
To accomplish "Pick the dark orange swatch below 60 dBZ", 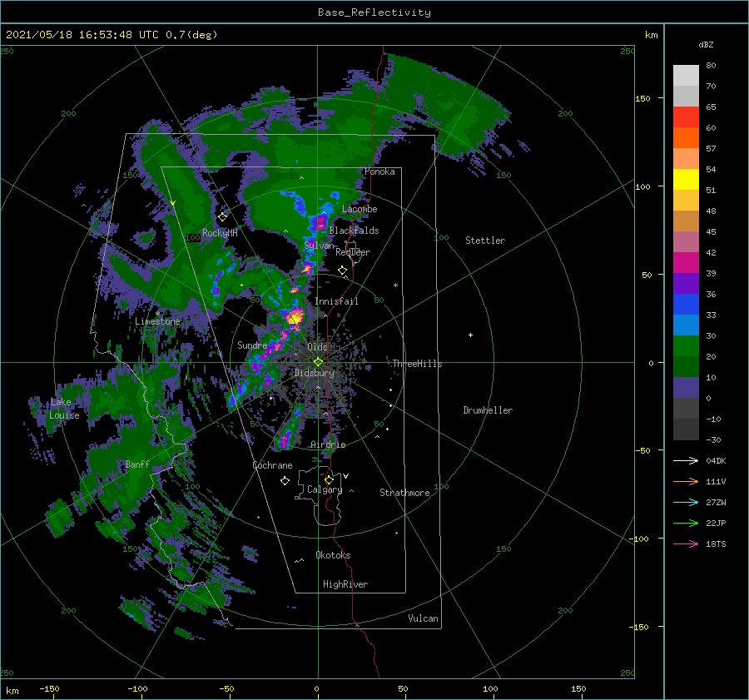I will click(x=686, y=138).
